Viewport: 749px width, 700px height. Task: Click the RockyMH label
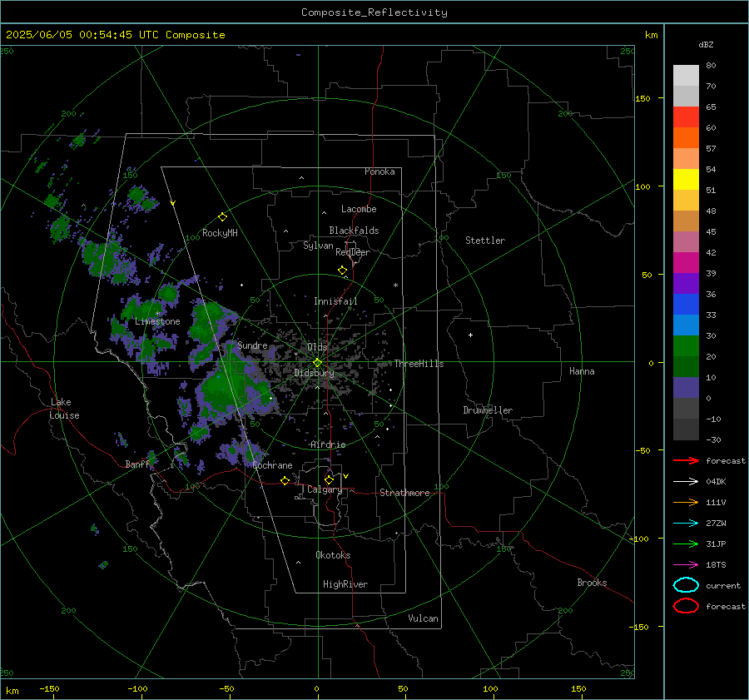tap(220, 233)
